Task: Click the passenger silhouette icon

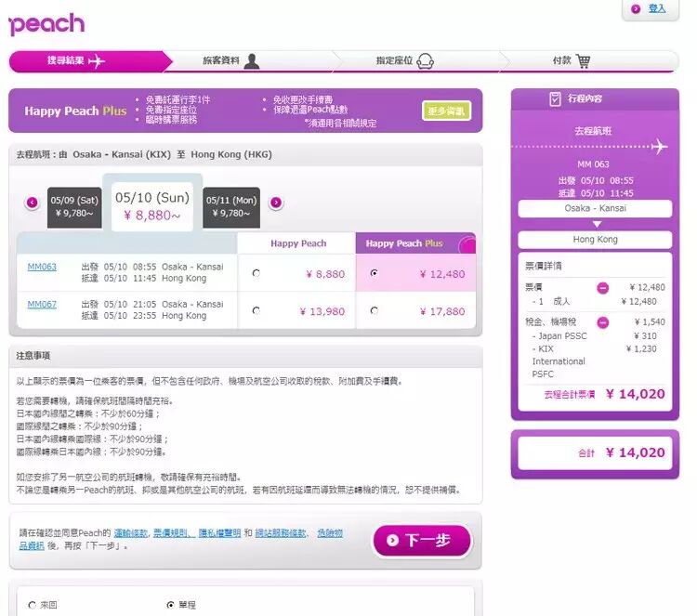Action: [252, 61]
